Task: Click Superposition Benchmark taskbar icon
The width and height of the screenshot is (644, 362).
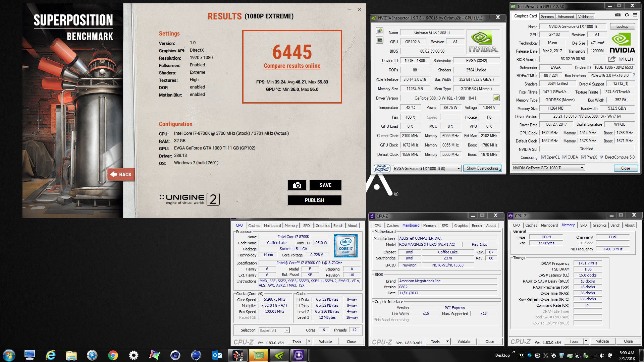Action: pyautogui.click(x=238, y=355)
